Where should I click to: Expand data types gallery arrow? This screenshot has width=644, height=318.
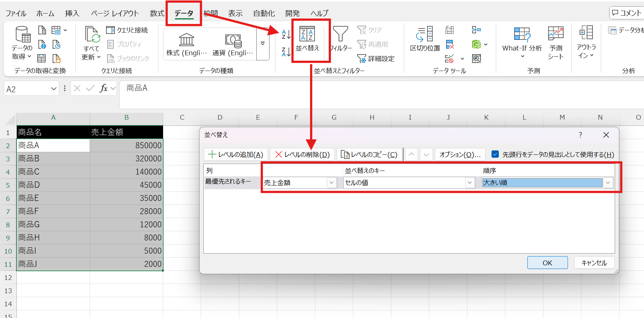coord(263,44)
